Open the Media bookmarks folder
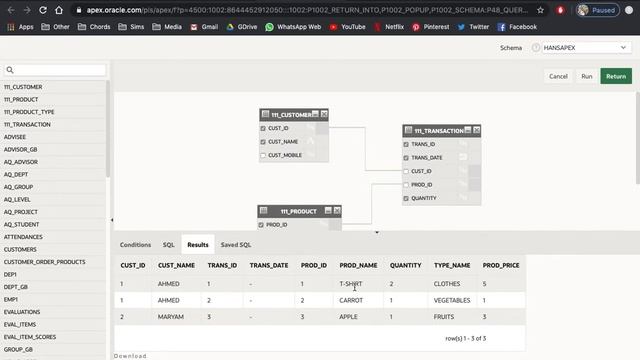Viewport: 640px width, 360px height. click(x=167, y=27)
